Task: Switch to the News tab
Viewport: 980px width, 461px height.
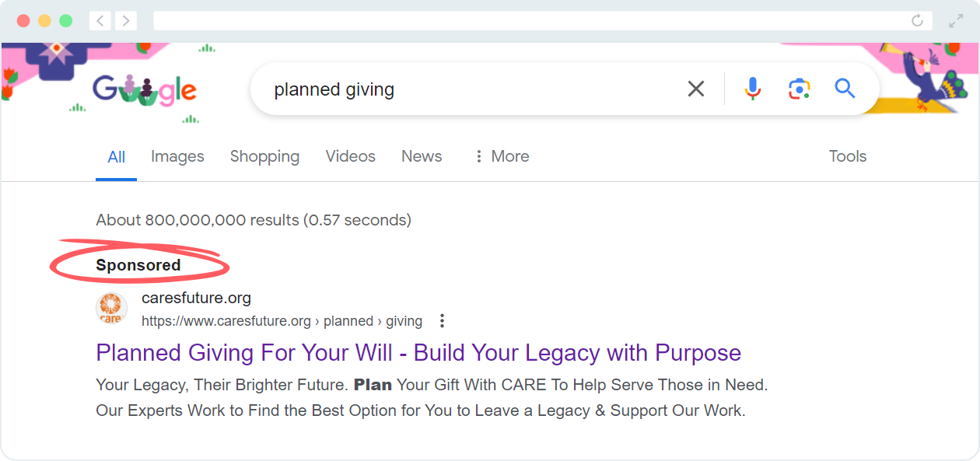Action: click(x=421, y=156)
